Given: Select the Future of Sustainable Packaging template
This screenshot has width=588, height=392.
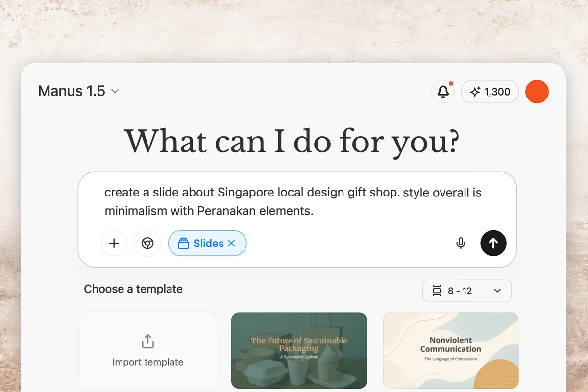Looking at the screenshot, I should click(x=299, y=350).
